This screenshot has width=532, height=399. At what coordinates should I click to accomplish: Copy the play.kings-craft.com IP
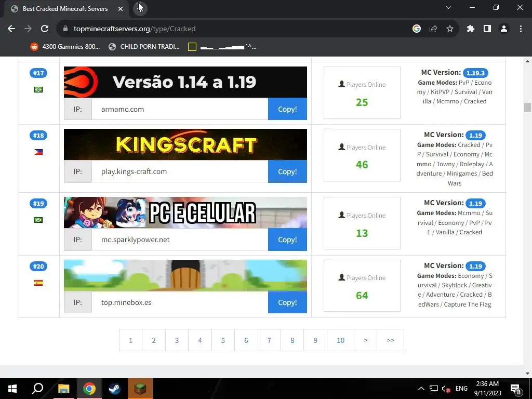point(287,171)
